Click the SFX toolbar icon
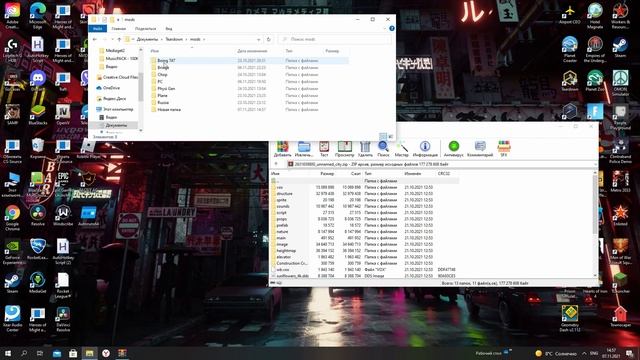This screenshot has width=640, height=360. [x=504, y=149]
